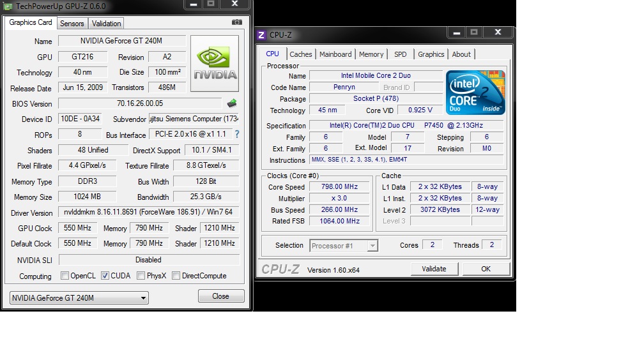
Task: Click the Bandwidth value 25.3 GB/s
Action: tap(206, 197)
